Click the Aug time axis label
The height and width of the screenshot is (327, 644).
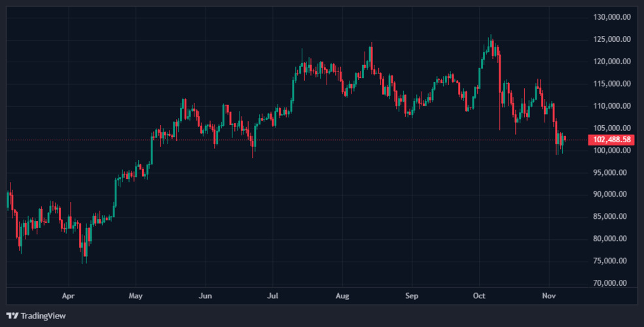point(341,296)
